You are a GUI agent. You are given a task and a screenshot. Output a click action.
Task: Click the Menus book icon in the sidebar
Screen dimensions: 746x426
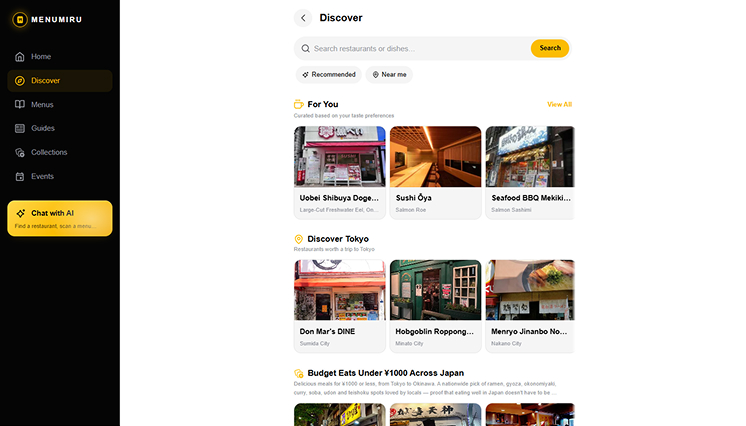20,104
